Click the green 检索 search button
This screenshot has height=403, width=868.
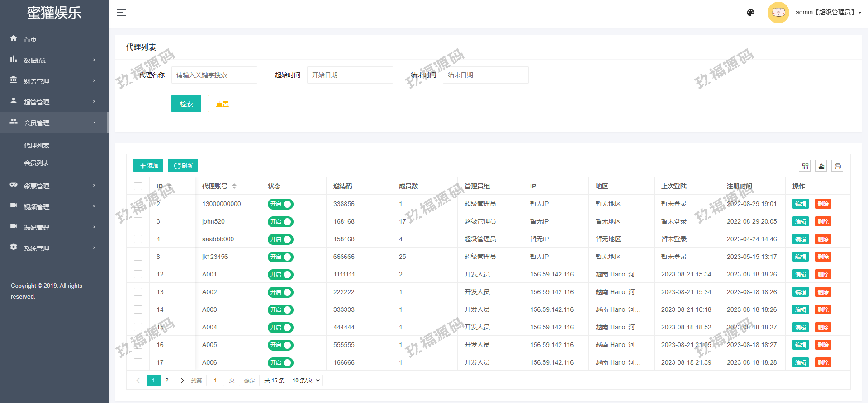(186, 103)
